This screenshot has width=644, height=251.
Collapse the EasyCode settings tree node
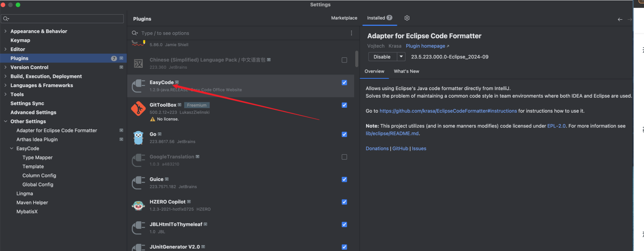point(11,149)
